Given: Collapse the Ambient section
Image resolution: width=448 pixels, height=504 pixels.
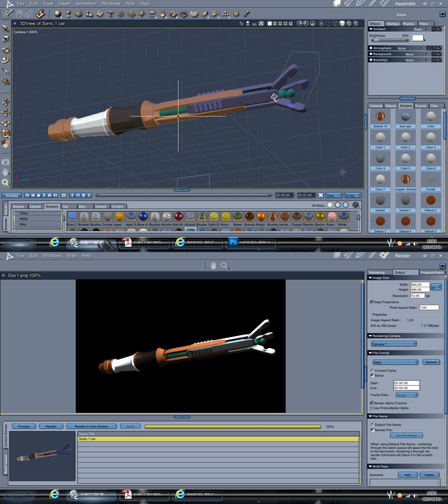Looking at the screenshot, I should (x=371, y=29).
